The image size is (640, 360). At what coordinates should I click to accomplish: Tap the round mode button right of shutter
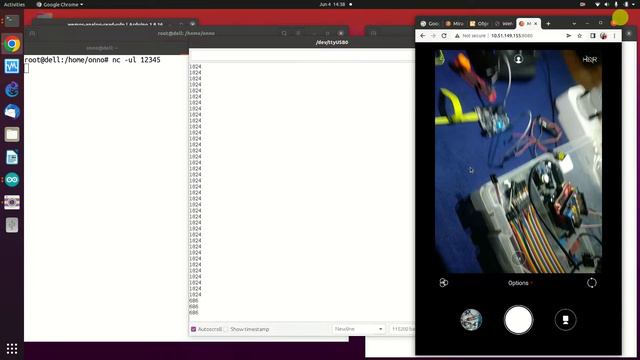(566, 320)
